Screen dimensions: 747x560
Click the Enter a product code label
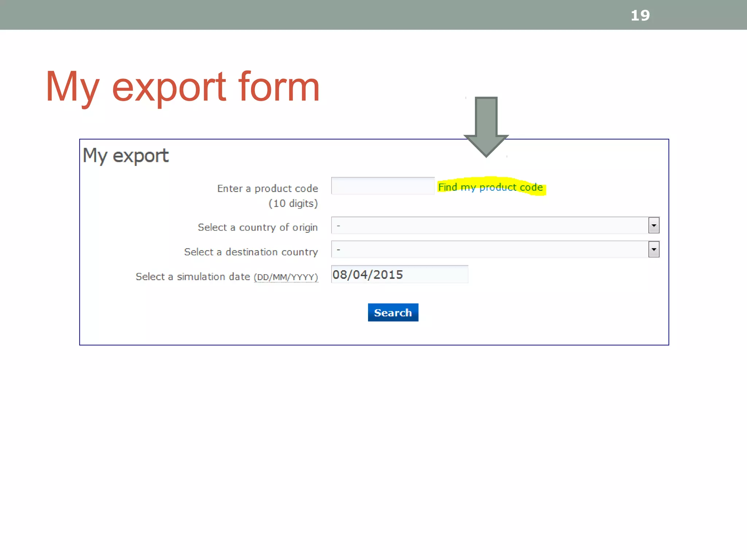267,188
